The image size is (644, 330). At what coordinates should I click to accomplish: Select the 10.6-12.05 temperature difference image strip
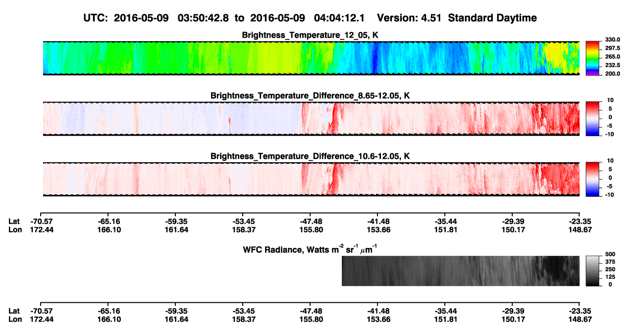(311, 179)
